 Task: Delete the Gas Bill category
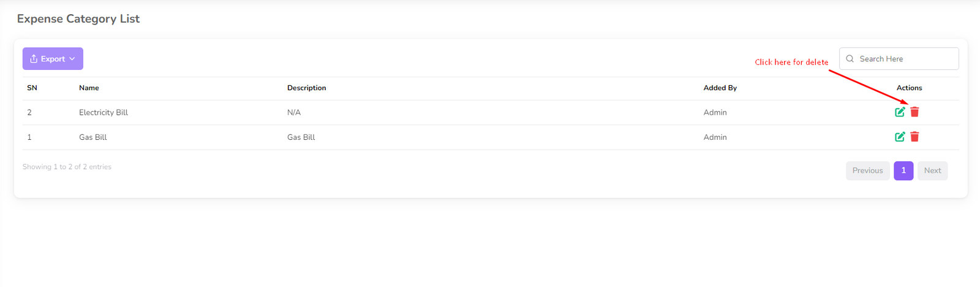point(914,137)
